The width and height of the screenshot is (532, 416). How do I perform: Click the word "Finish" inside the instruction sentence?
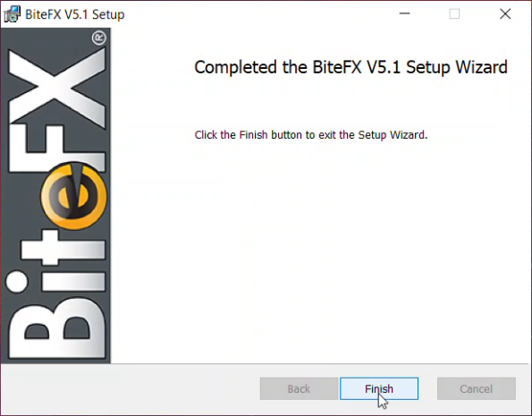[253, 135]
